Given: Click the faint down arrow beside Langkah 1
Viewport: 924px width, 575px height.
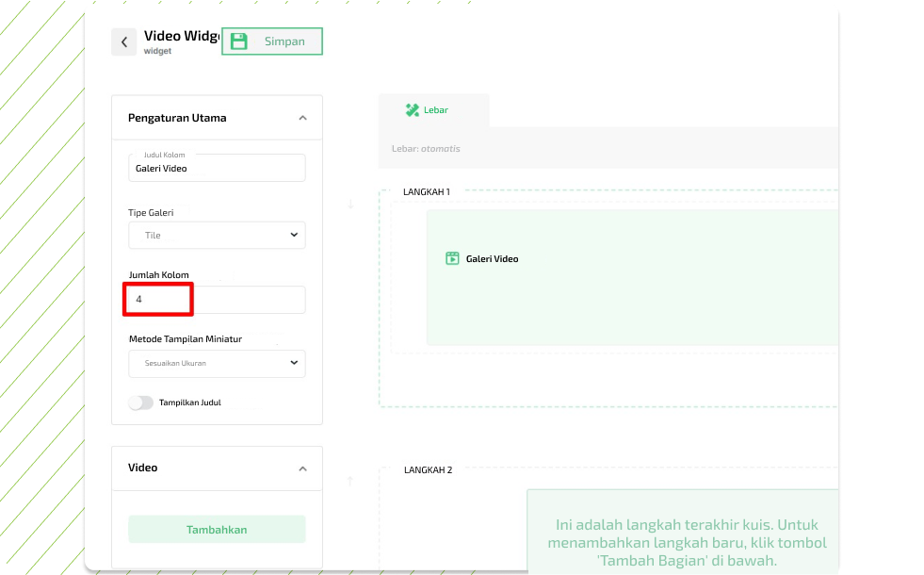Looking at the screenshot, I should tap(350, 205).
